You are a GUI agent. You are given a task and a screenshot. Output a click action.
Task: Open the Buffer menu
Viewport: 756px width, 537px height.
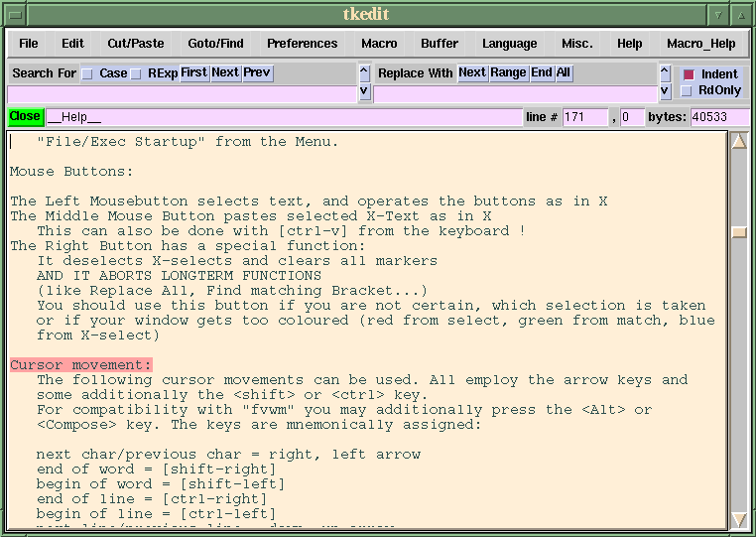click(x=440, y=44)
